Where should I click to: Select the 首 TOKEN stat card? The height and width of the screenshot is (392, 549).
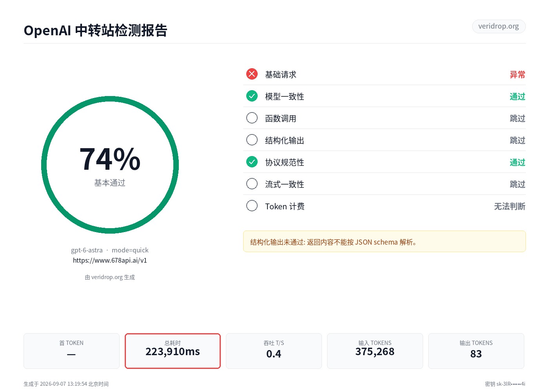click(x=71, y=351)
